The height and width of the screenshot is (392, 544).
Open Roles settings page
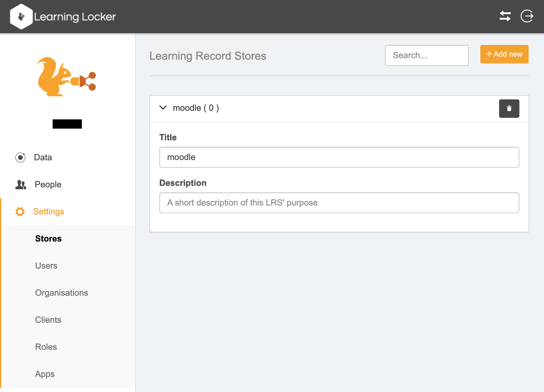pos(46,347)
